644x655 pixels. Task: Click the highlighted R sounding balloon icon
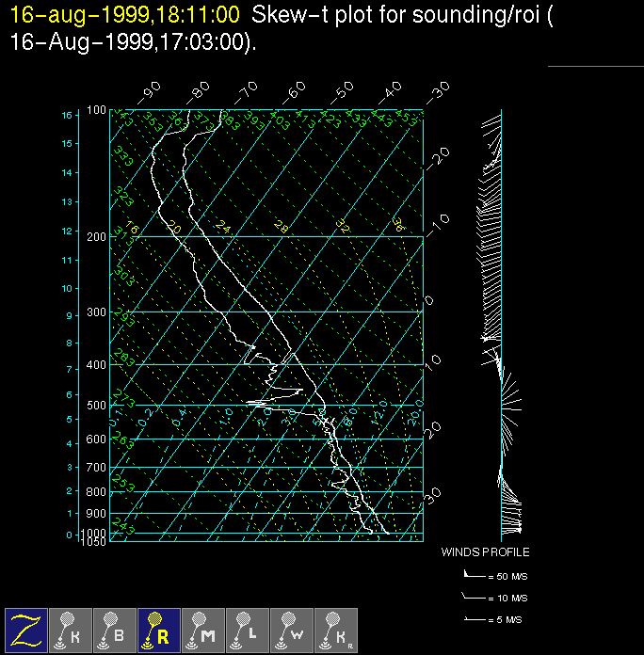click(159, 630)
